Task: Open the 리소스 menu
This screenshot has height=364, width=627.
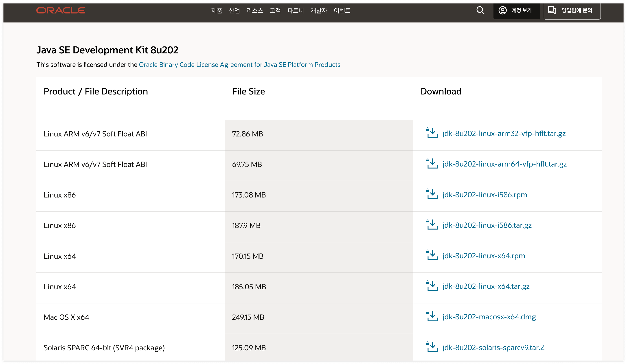Action: 254,11
